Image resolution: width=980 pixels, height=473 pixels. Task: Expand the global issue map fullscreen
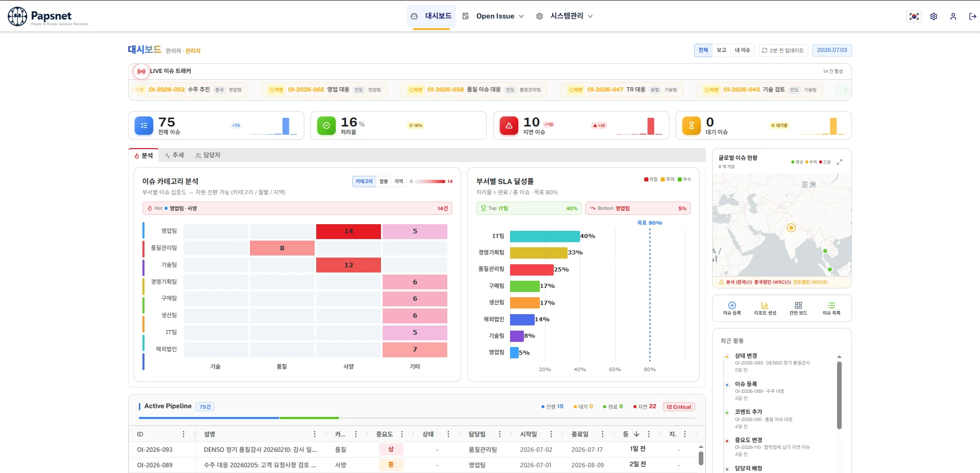click(840, 162)
